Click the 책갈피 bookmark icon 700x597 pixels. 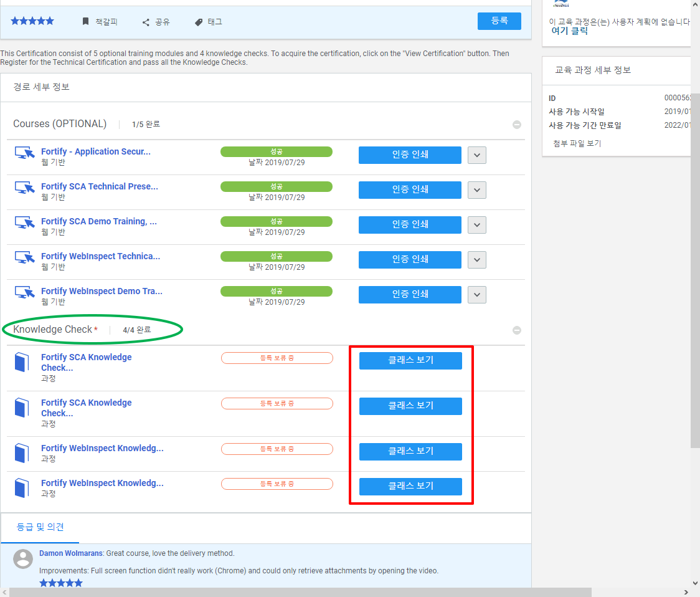[86, 21]
